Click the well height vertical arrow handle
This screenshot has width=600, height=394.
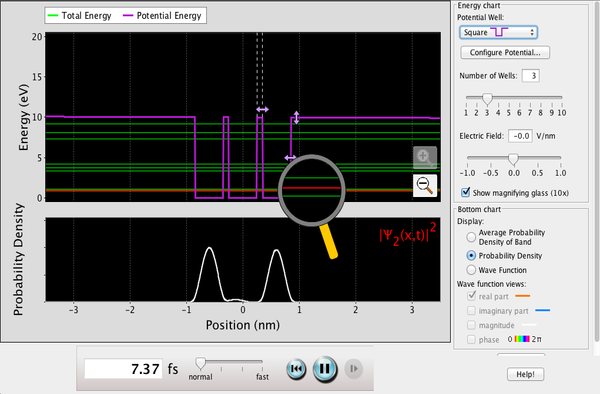click(x=296, y=117)
